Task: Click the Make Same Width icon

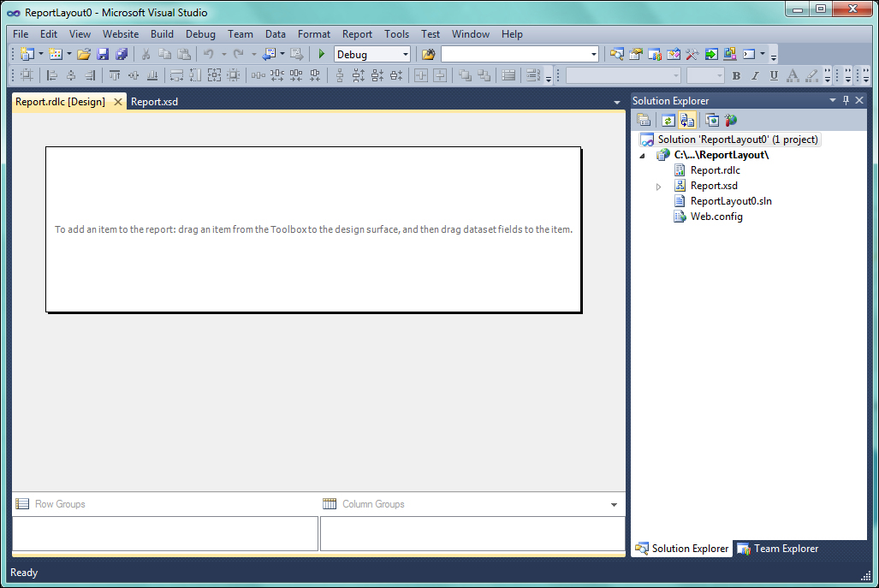Action: (176, 75)
